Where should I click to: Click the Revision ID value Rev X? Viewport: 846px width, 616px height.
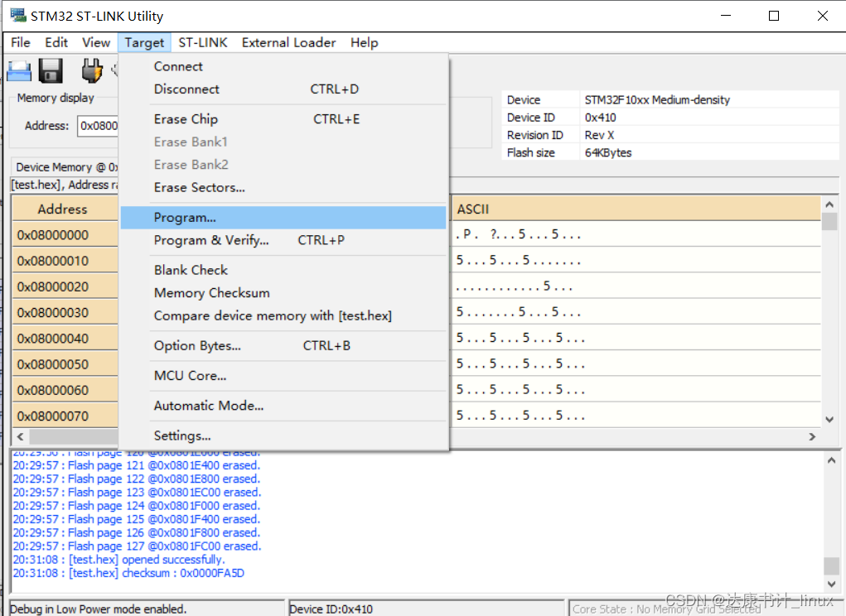tap(599, 135)
